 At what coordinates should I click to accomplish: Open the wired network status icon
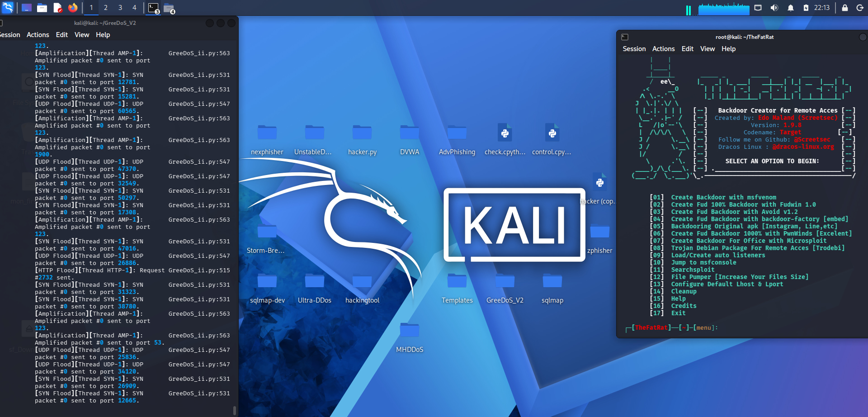758,8
